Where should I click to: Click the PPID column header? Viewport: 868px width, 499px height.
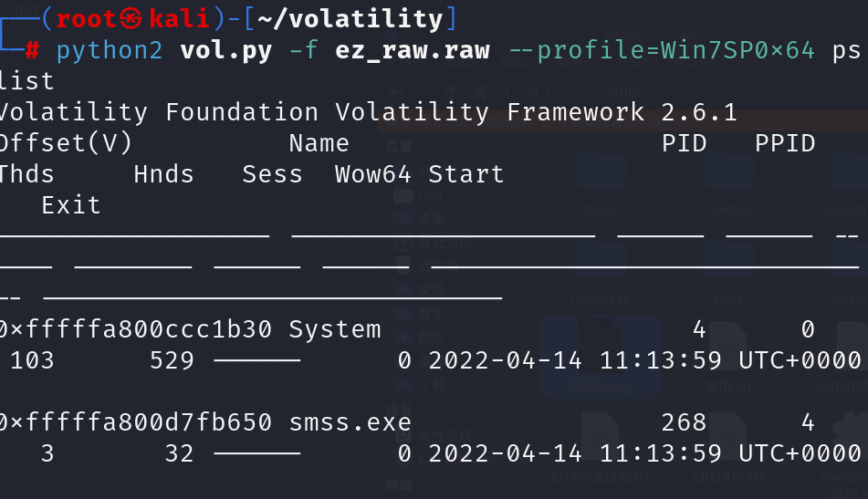(785, 143)
